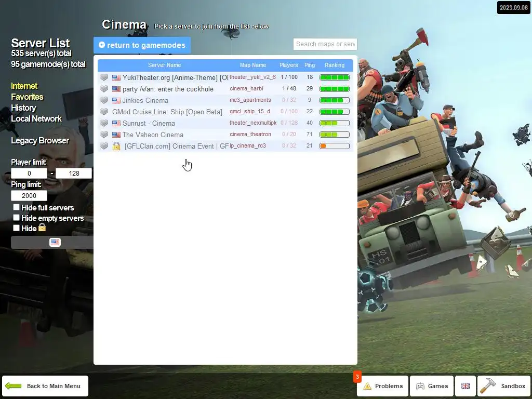532x399 pixels.
Task: Enable Hide full servers checkbox
Action: tap(16, 207)
